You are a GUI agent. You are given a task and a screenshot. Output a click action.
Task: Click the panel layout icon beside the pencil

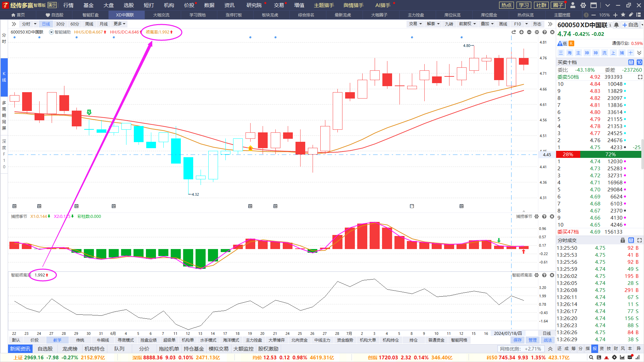click(x=639, y=15)
